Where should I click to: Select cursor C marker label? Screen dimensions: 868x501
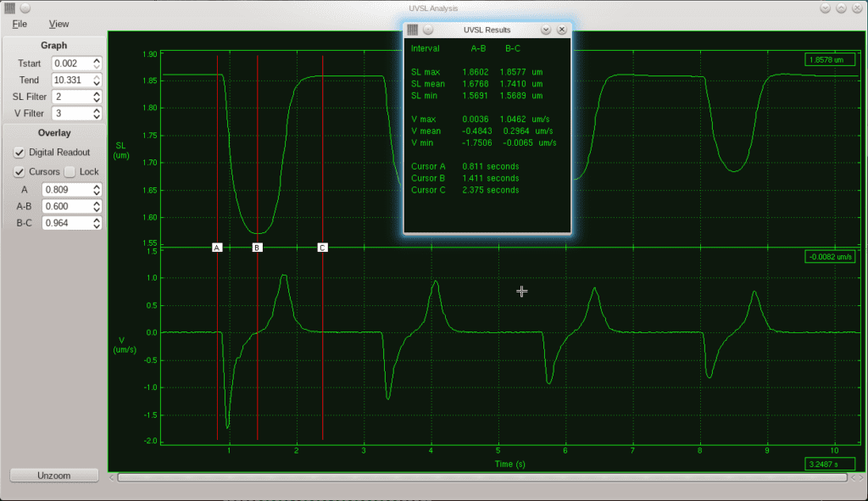click(322, 248)
